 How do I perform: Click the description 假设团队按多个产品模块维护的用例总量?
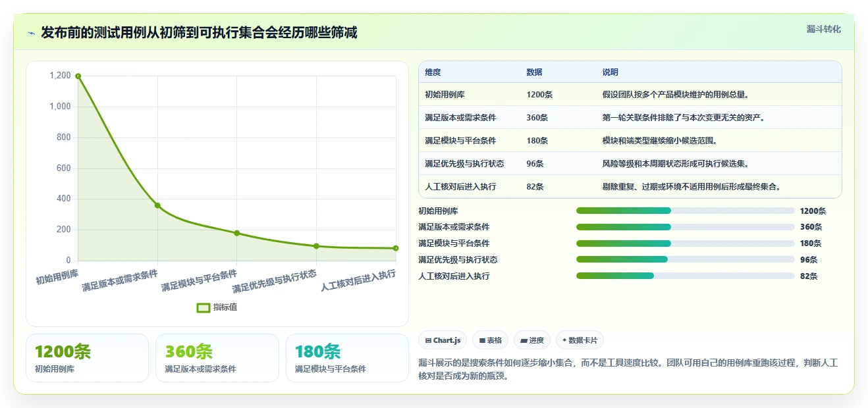tap(675, 95)
